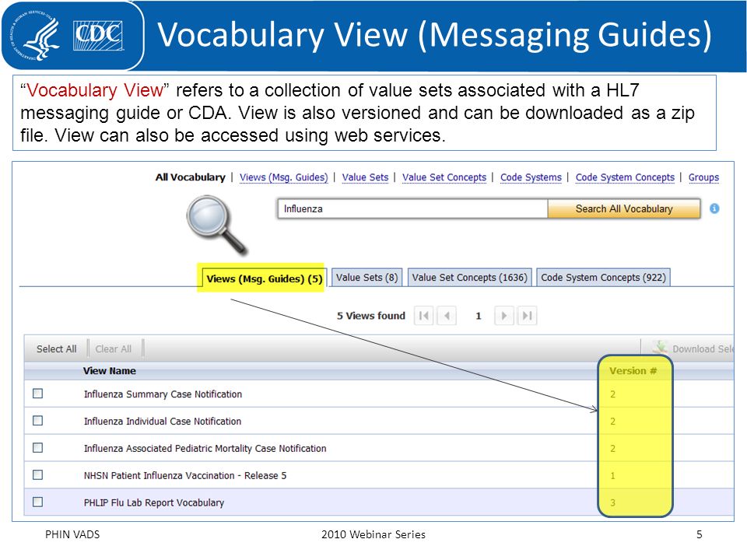
Task: Switch to Value Sets (8) tab
Action: [x=366, y=278]
